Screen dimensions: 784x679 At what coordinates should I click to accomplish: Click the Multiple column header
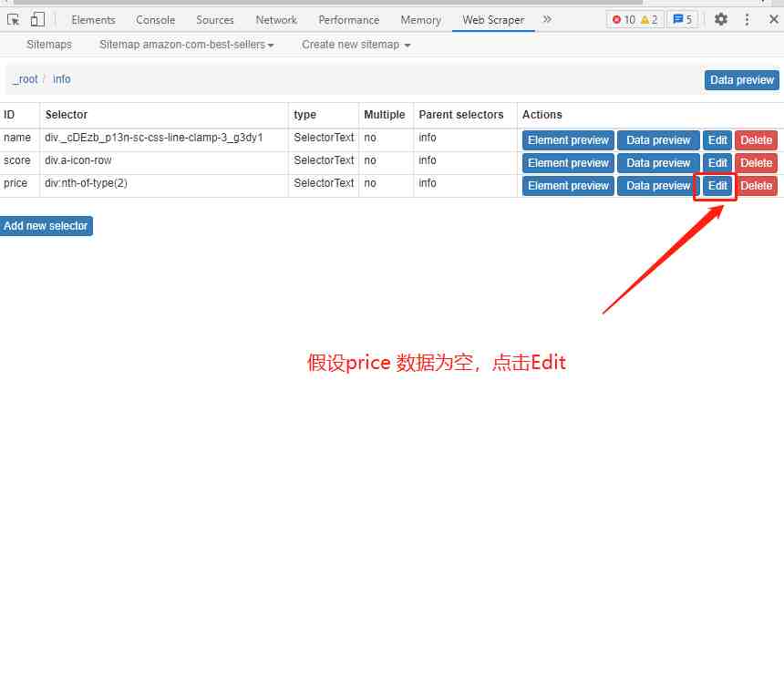386,115
